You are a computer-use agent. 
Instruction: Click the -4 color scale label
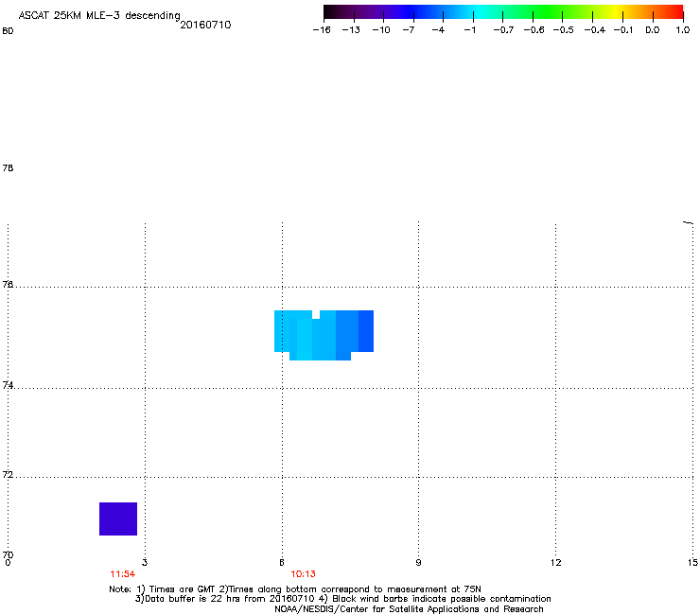click(x=438, y=30)
